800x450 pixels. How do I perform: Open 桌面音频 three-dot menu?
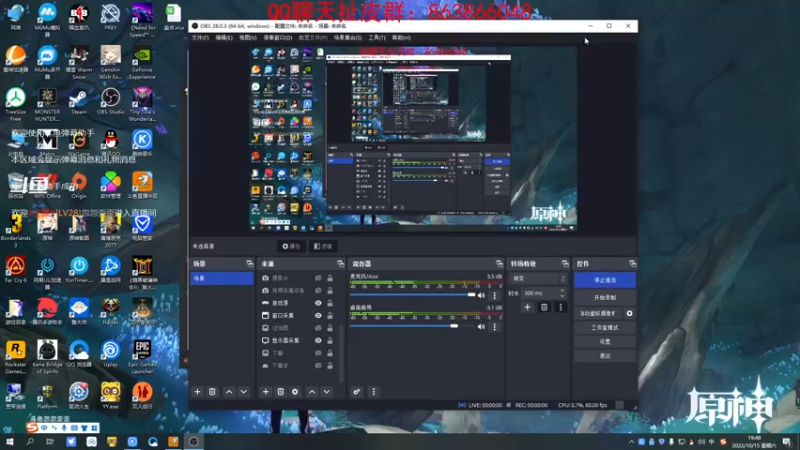click(494, 327)
